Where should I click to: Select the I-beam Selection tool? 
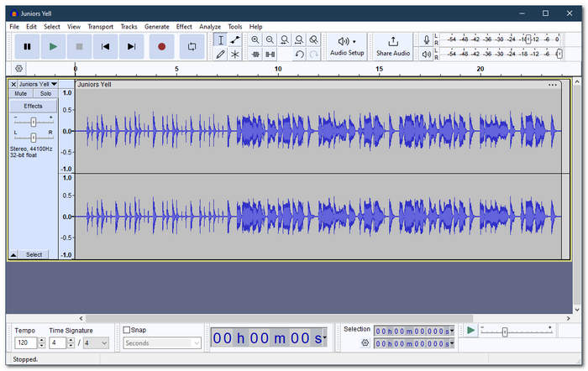coord(220,39)
